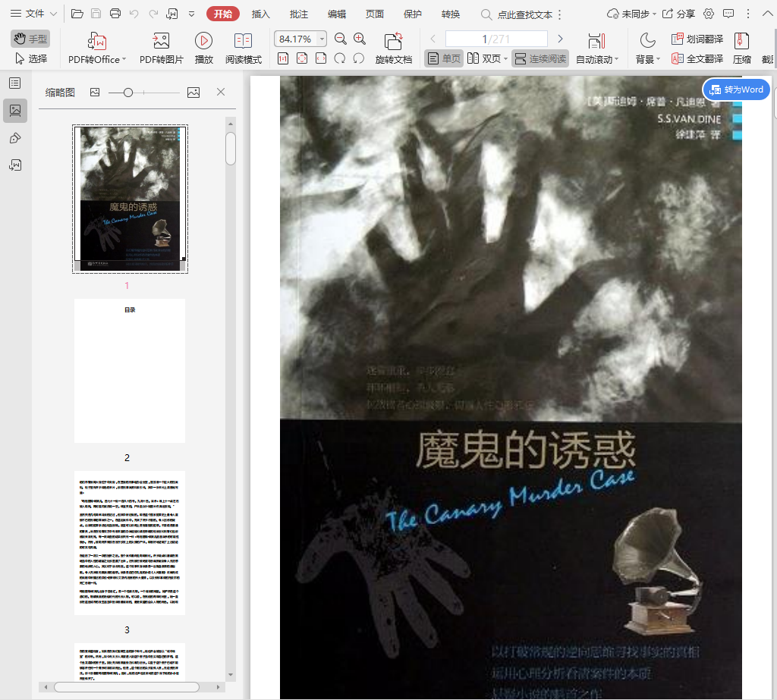Click the open folder icon
The height and width of the screenshot is (700, 777).
77,14
